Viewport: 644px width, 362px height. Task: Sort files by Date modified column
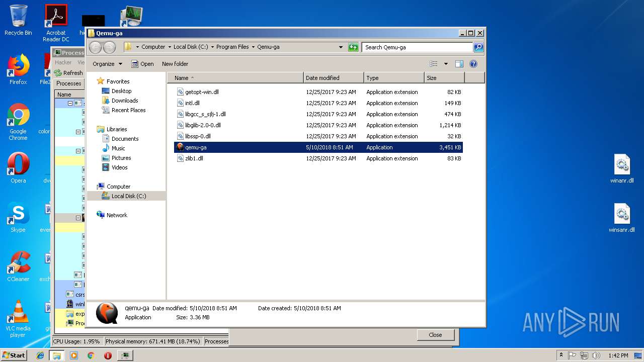334,78
